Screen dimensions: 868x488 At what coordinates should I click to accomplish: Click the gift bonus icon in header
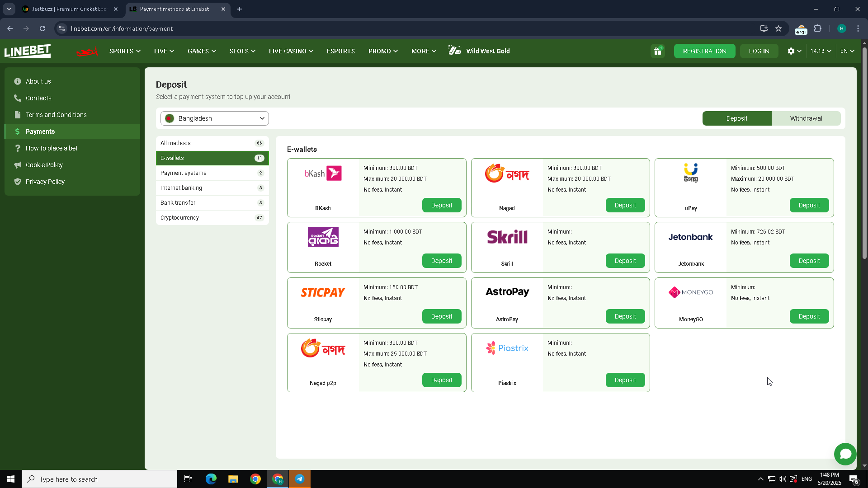pos(658,51)
